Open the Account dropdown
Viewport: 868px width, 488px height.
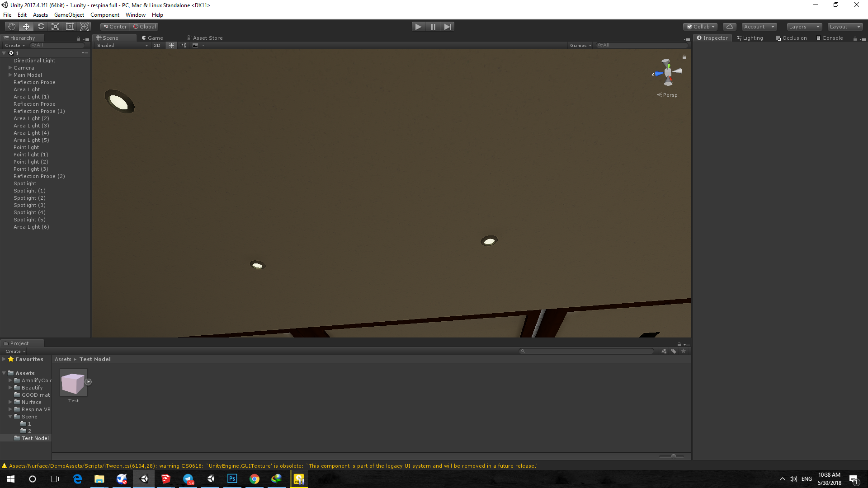(759, 27)
